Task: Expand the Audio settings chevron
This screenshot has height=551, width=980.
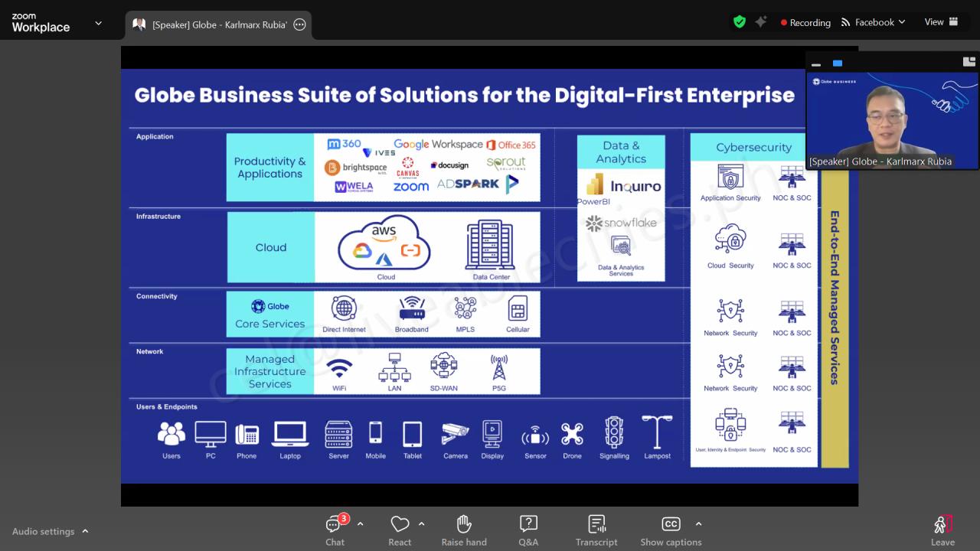Action: pyautogui.click(x=85, y=531)
